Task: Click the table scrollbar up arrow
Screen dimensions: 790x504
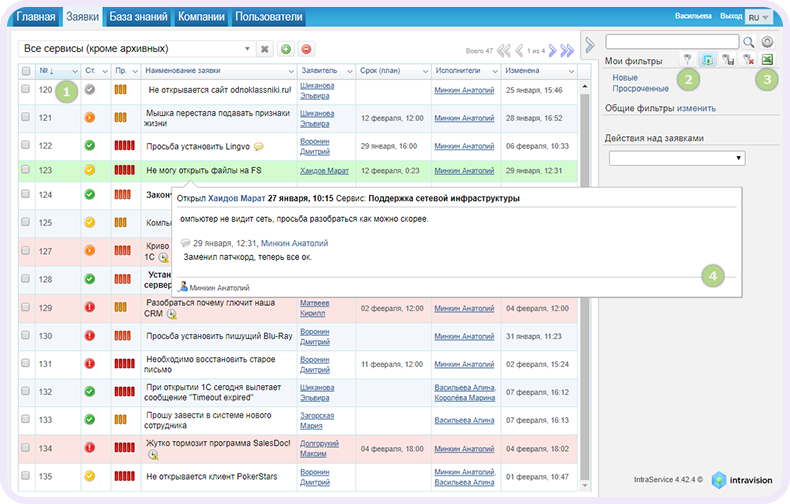Action: pos(584,86)
